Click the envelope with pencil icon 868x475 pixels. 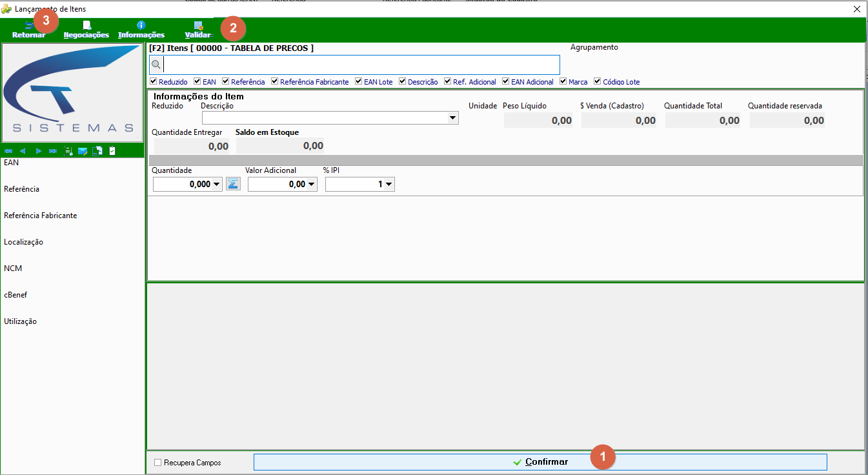coord(83,151)
